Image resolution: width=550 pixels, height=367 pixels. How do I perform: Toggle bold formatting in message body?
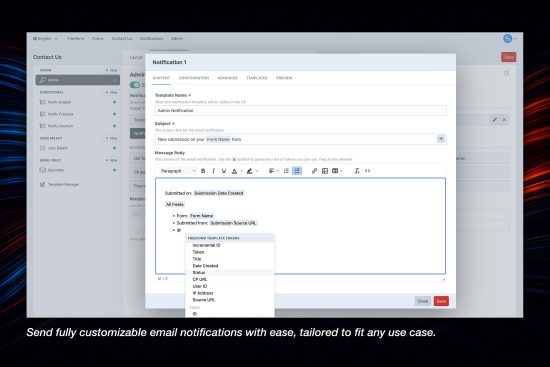click(x=203, y=171)
